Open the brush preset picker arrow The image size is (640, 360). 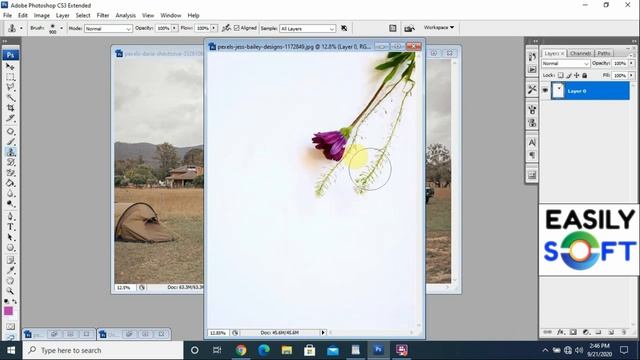coord(61,28)
